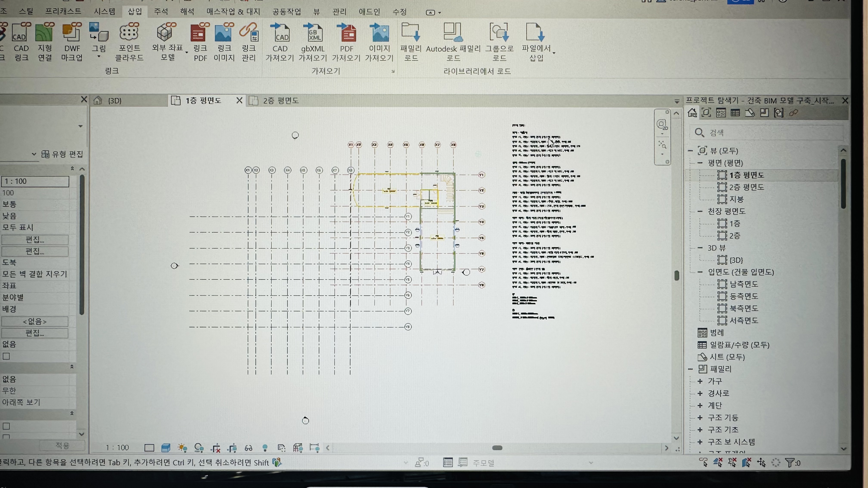Select 지붕 view in project browser
868x488 pixels.
click(736, 199)
